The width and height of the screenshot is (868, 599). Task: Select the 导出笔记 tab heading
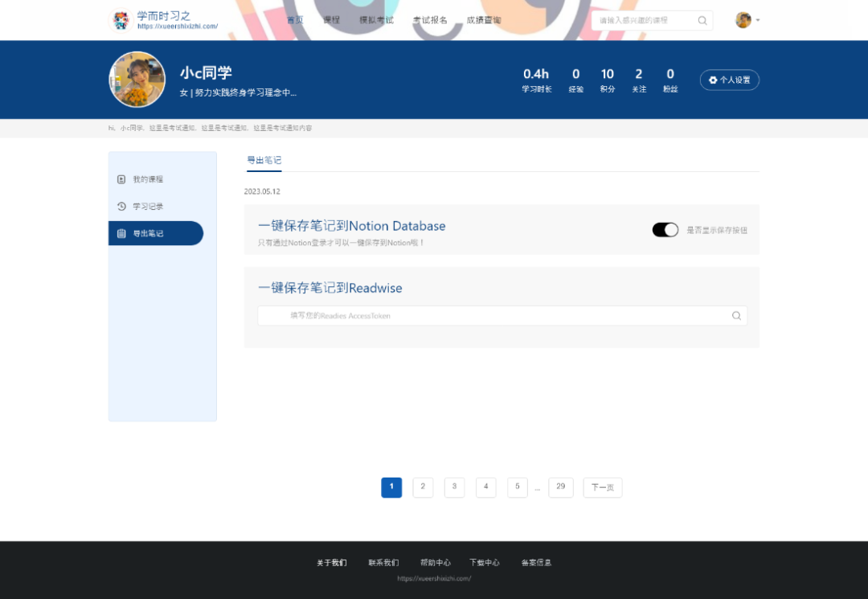[x=264, y=161]
